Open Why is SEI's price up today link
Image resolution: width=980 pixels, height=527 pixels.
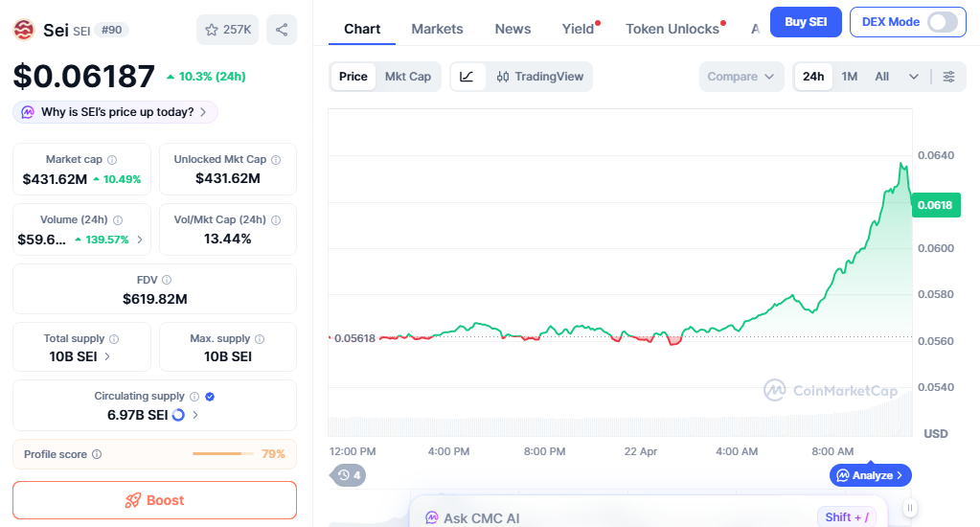(116, 112)
